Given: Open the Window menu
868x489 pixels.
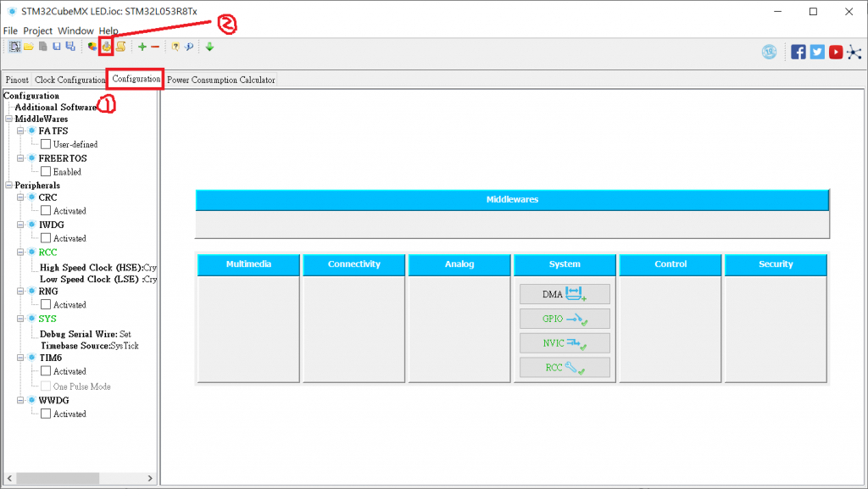Looking at the screenshot, I should 75,31.
